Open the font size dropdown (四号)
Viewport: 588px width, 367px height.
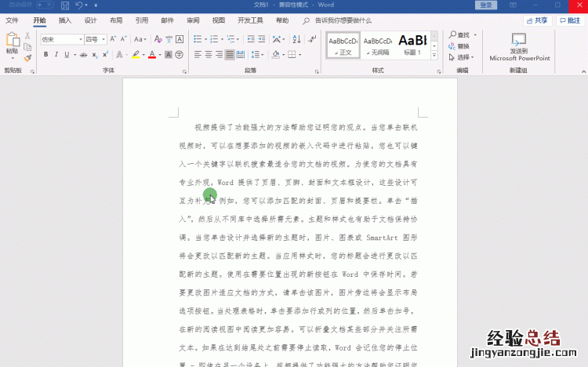click(96, 39)
